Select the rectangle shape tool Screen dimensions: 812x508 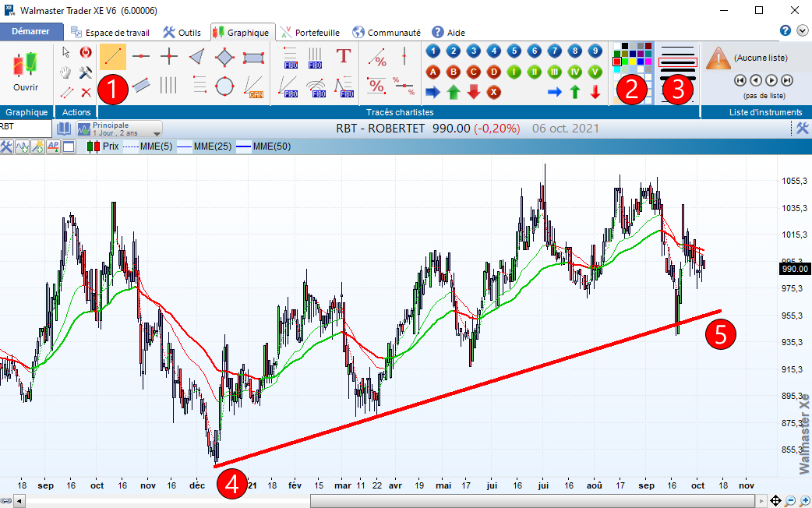(253, 57)
